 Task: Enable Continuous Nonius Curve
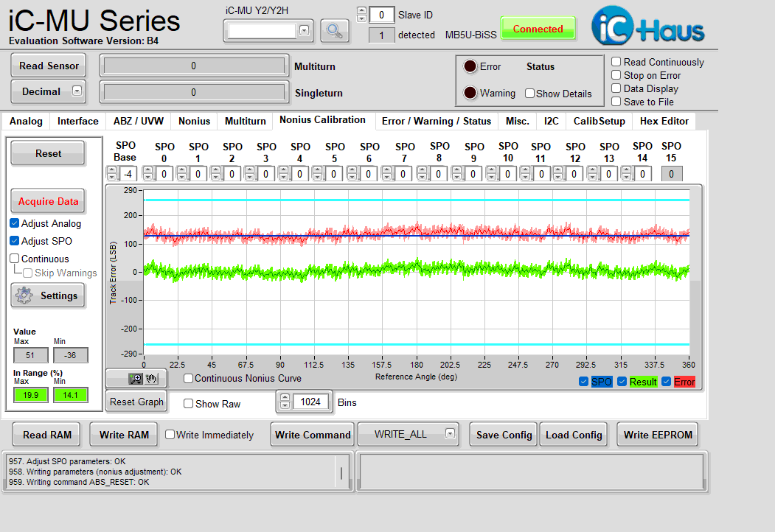[x=188, y=379]
